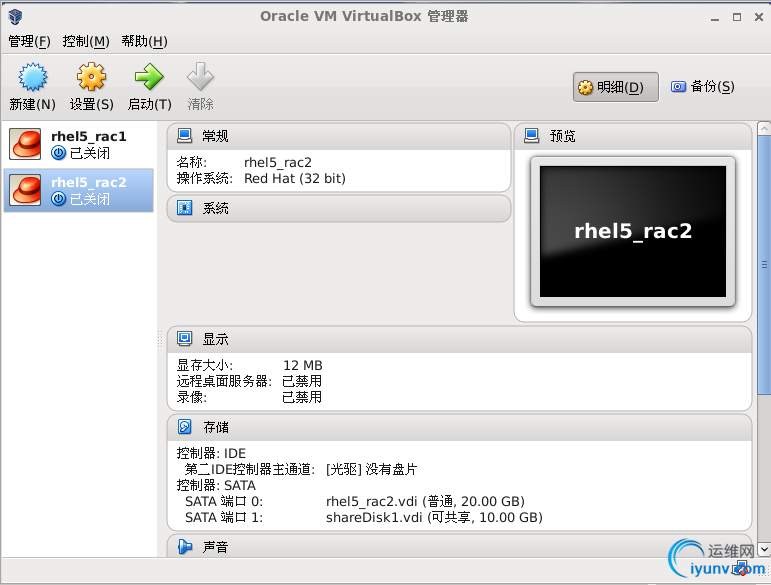Click the power state icon under rhel5_rac1
Screen dimensions: 771x585
tap(59, 153)
